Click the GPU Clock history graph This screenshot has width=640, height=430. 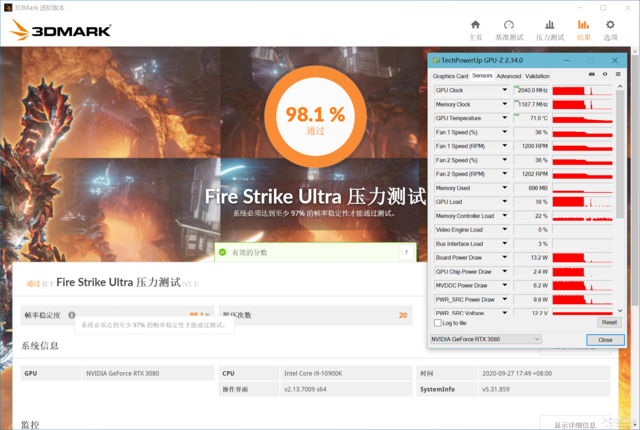pyautogui.click(x=582, y=90)
